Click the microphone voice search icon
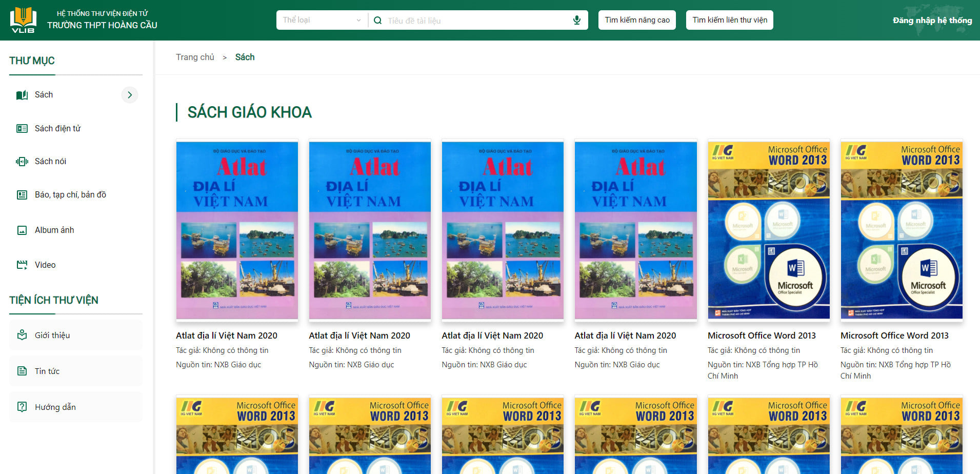This screenshot has width=980, height=474. point(577,21)
